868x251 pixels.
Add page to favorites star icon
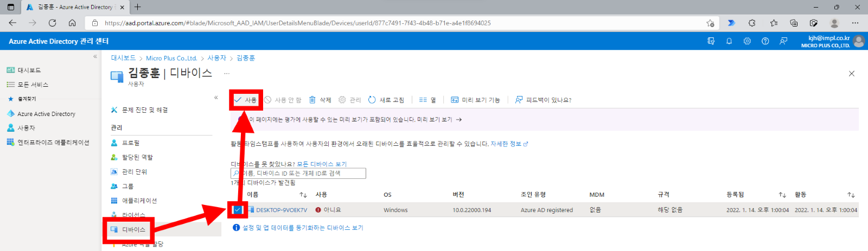coord(710,23)
